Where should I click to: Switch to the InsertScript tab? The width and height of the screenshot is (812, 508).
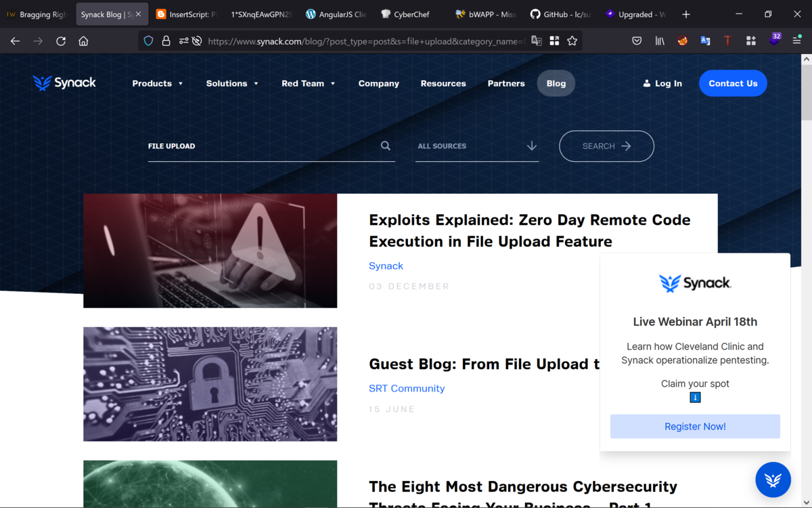pos(186,14)
